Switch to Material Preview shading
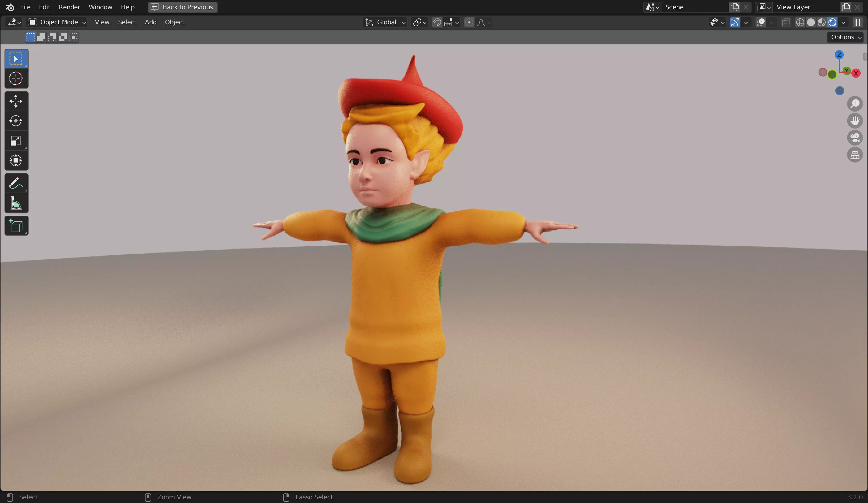 pyautogui.click(x=821, y=22)
